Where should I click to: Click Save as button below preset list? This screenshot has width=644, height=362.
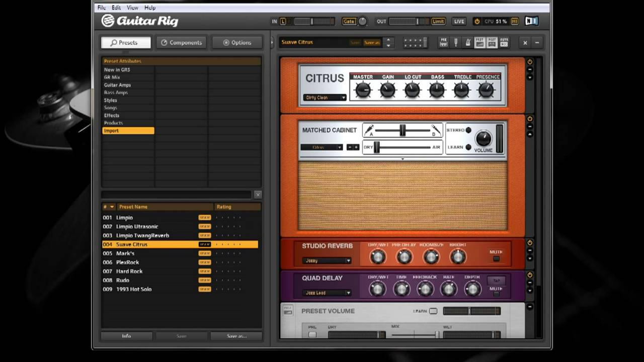(236, 336)
